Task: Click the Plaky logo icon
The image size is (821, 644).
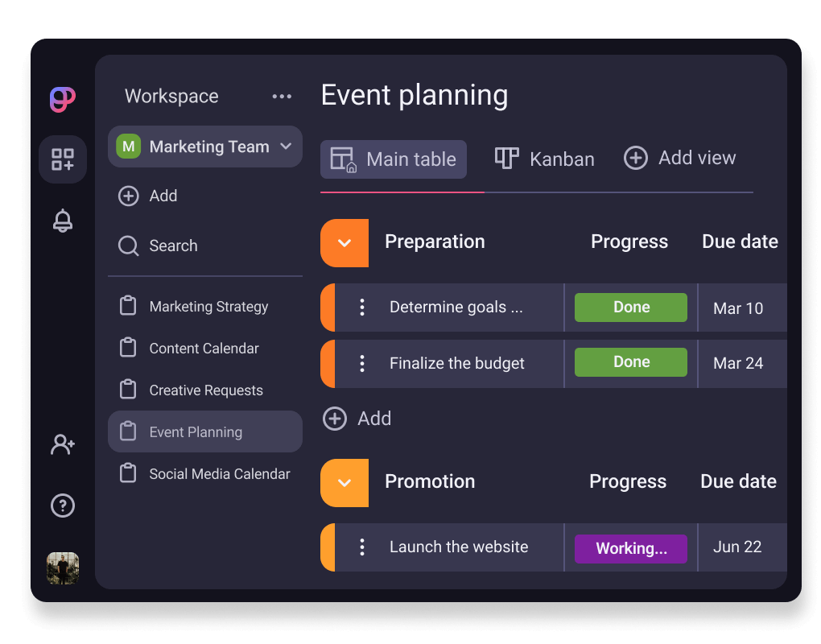Action: tap(63, 100)
